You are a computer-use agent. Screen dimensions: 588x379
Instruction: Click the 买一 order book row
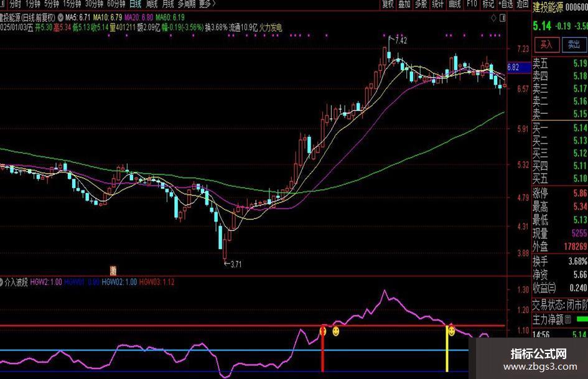click(x=560, y=128)
